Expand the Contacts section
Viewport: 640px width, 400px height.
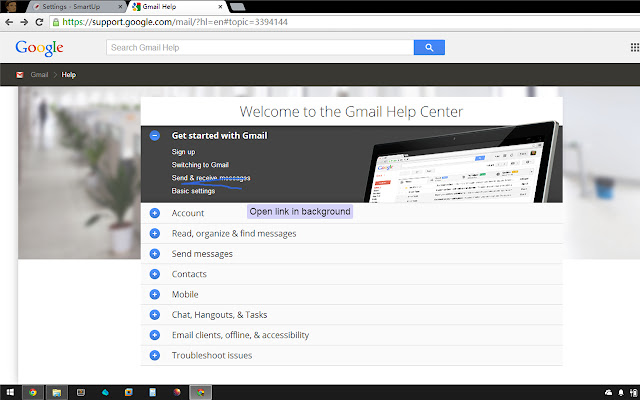coord(155,274)
